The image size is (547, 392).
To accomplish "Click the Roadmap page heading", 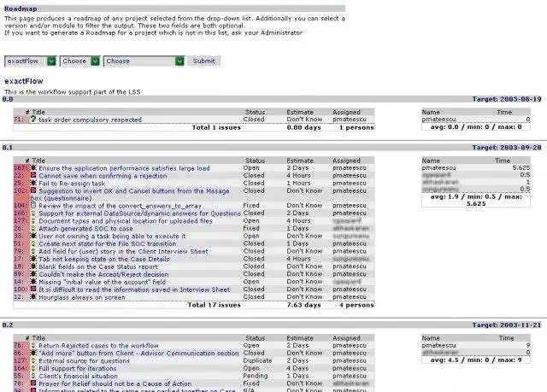I will pyautogui.click(x=21, y=9).
